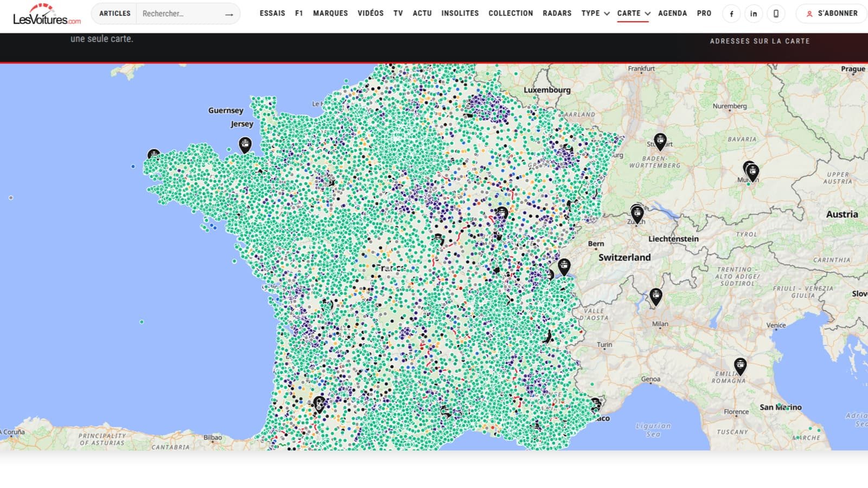Click the Guernsey label on the map
Screen dimensions: 868x488
point(226,111)
